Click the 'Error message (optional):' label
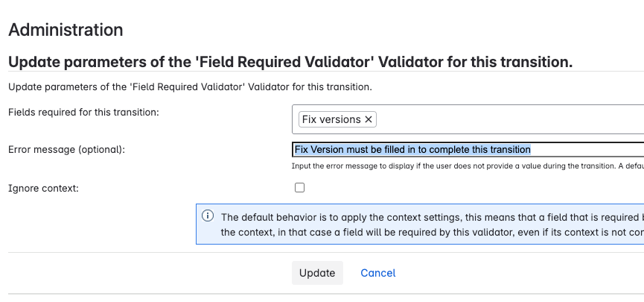The width and height of the screenshot is (644, 302). coord(66,150)
